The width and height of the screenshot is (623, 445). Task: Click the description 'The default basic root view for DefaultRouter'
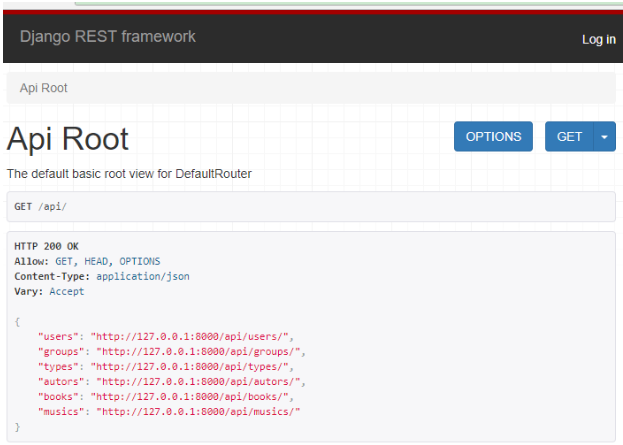pos(129,174)
